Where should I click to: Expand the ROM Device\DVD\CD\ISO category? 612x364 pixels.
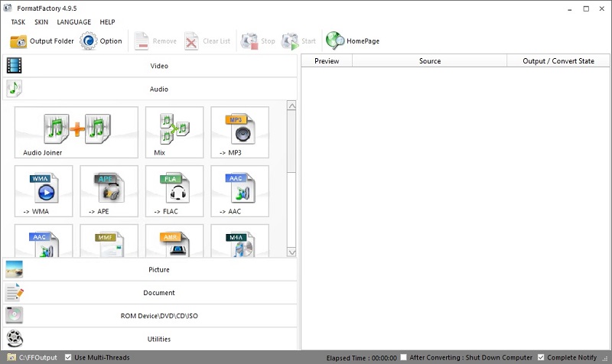(x=150, y=316)
